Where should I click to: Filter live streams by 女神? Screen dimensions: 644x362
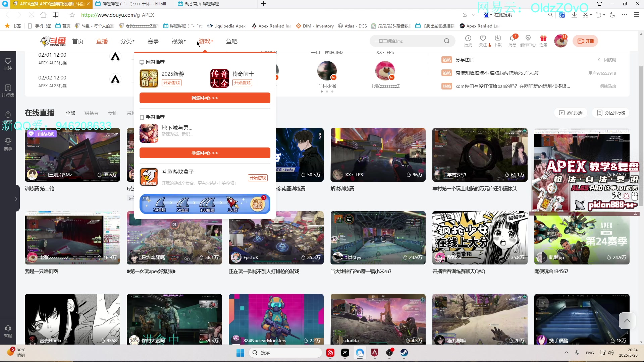(113, 113)
